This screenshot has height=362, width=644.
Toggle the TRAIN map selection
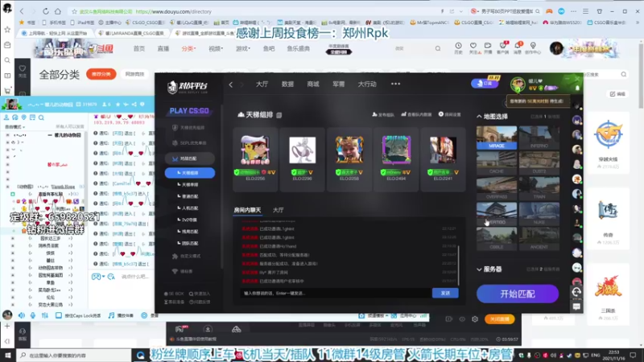(539, 188)
